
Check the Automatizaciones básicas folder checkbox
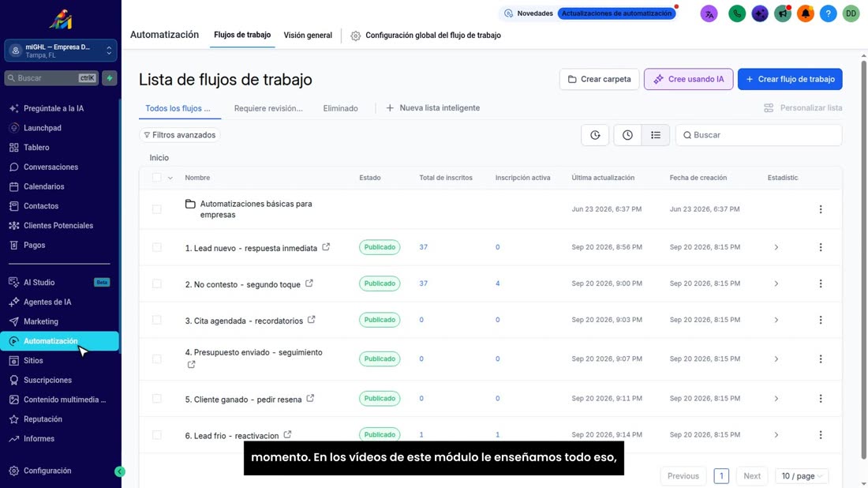tap(157, 209)
